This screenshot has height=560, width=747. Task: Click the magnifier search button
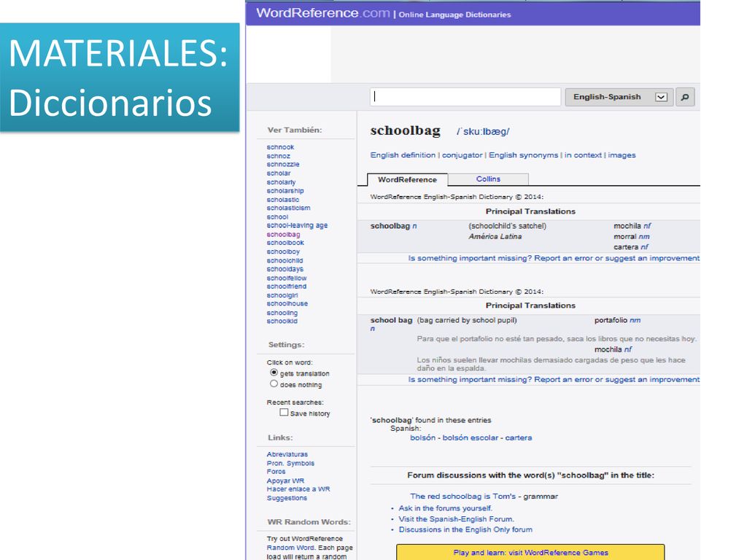point(684,97)
